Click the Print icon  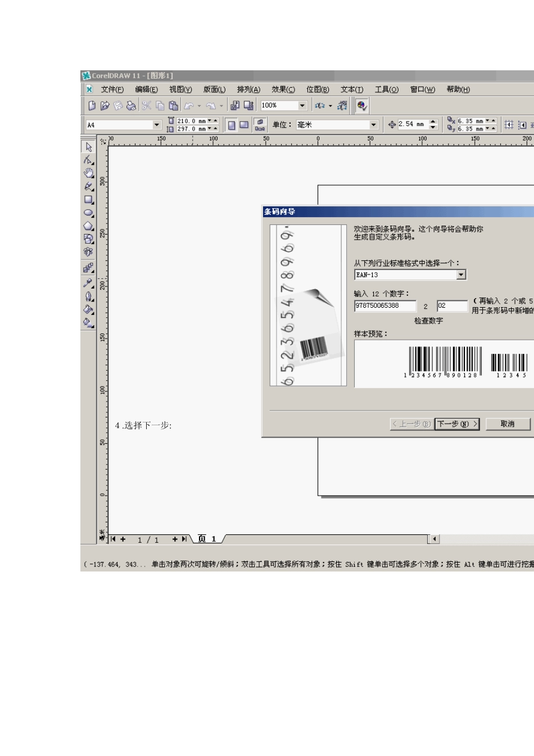click(x=131, y=106)
